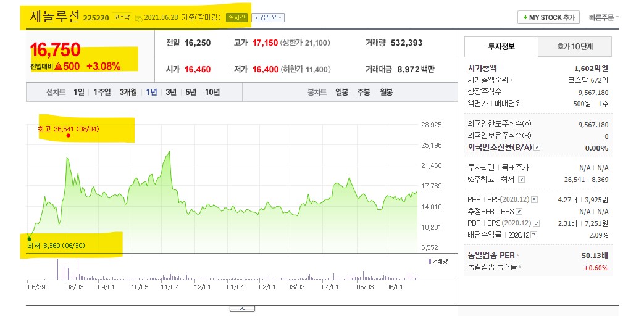Click the 코스닥 market badge

(x=122, y=18)
